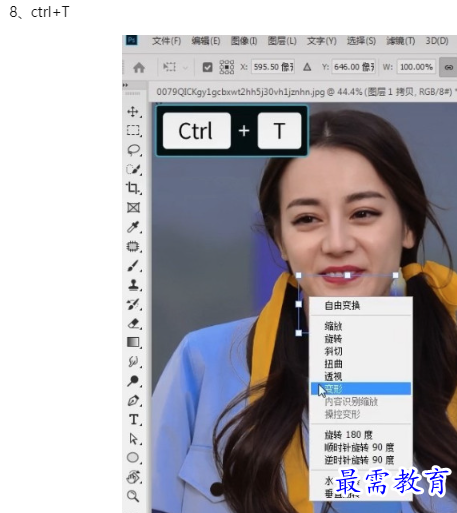Click the left-middle transform handle
Image resolution: width=457 pixels, height=513 pixels.
pyautogui.click(x=299, y=304)
